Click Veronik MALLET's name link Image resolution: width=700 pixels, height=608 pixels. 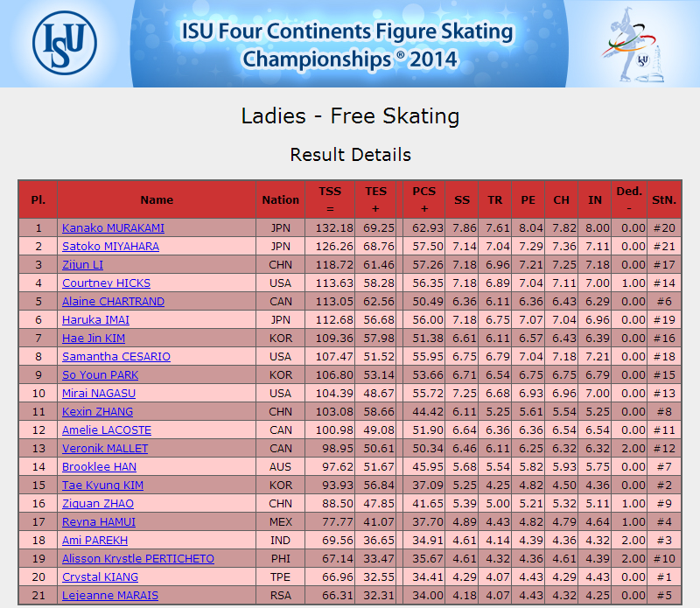105,448
